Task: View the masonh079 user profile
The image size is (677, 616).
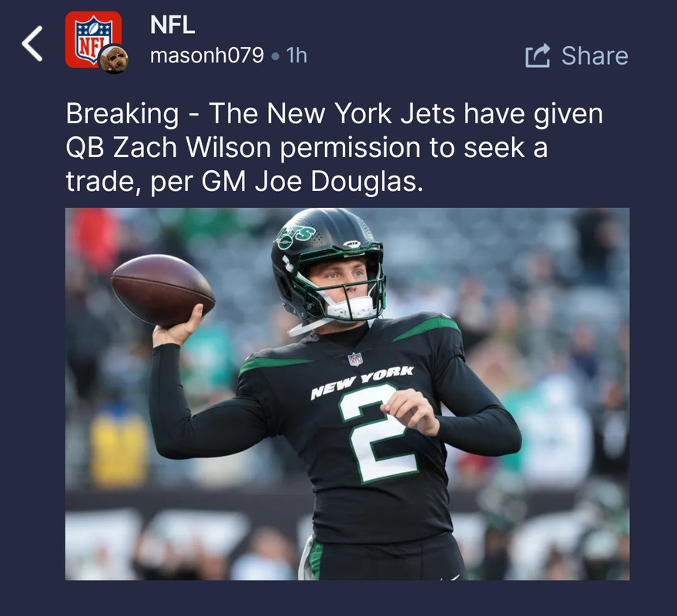Action: [207, 55]
